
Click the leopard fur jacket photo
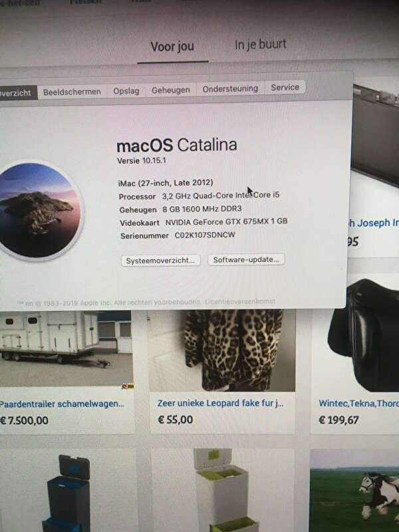click(x=222, y=350)
